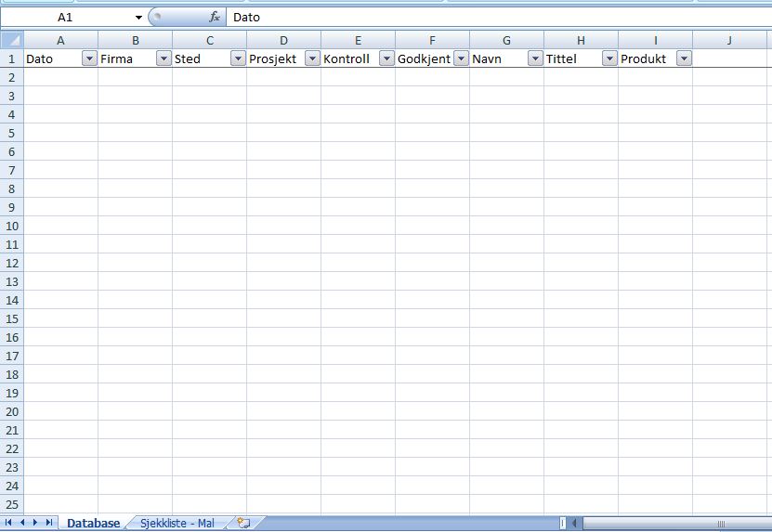The image size is (772, 532).
Task: Click the Name Box showing A1
Action: [x=65, y=18]
